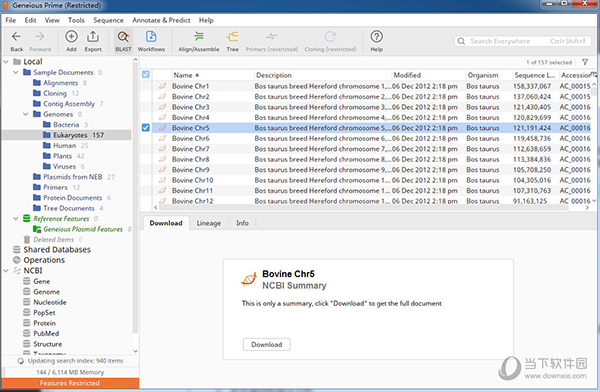This screenshot has height=392, width=600.
Task: Click the folder tree vertical scrollbar
Action: point(135,205)
